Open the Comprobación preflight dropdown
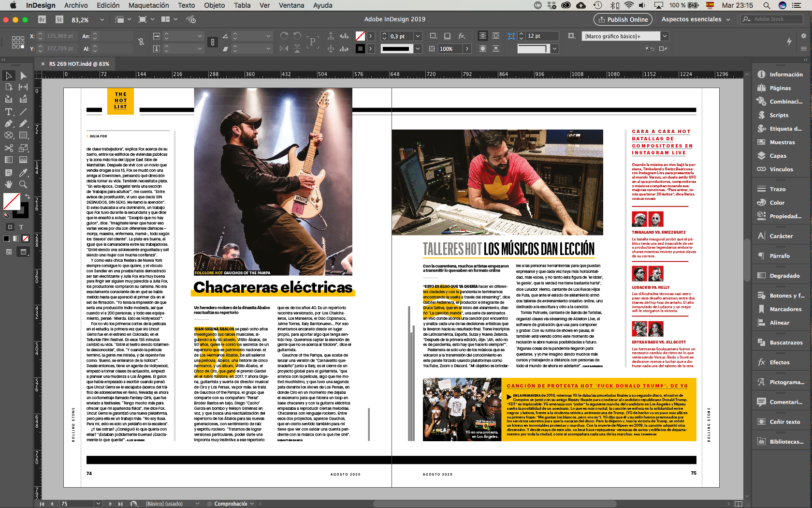The image size is (812, 508). tap(252, 504)
